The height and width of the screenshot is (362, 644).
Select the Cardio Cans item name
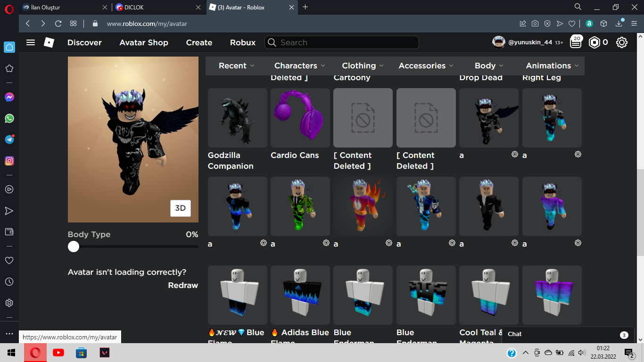[295, 155]
